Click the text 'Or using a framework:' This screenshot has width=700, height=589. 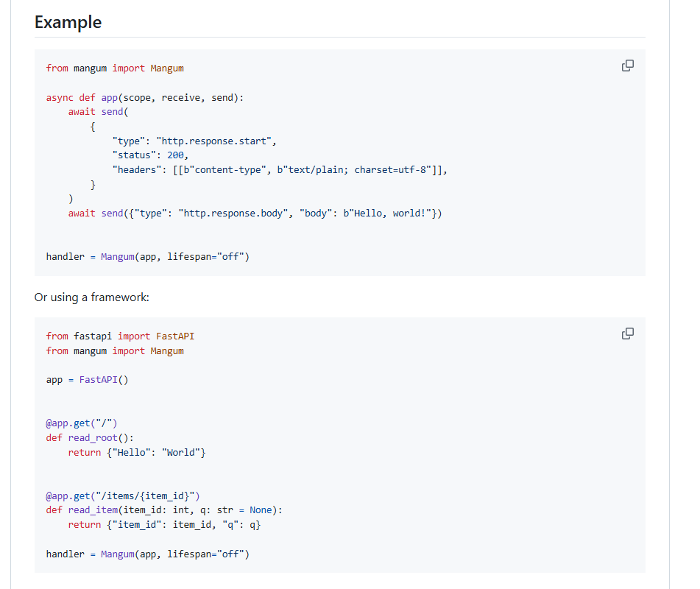pyautogui.click(x=92, y=297)
